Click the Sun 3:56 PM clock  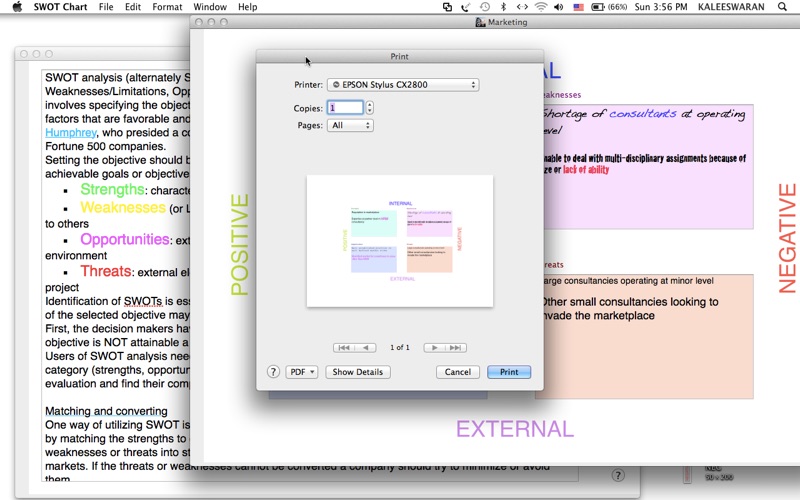tap(661, 7)
